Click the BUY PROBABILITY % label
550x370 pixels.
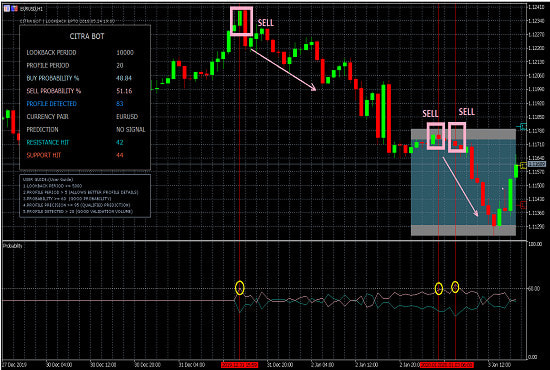click(x=53, y=78)
